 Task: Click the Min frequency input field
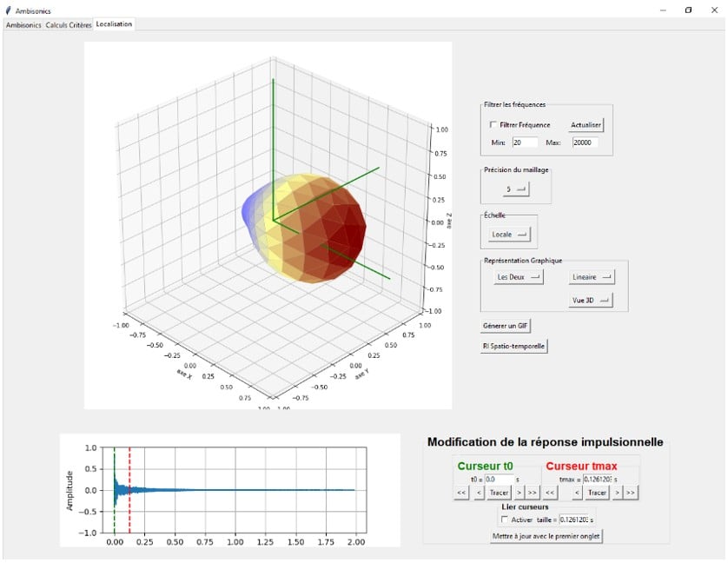525,142
